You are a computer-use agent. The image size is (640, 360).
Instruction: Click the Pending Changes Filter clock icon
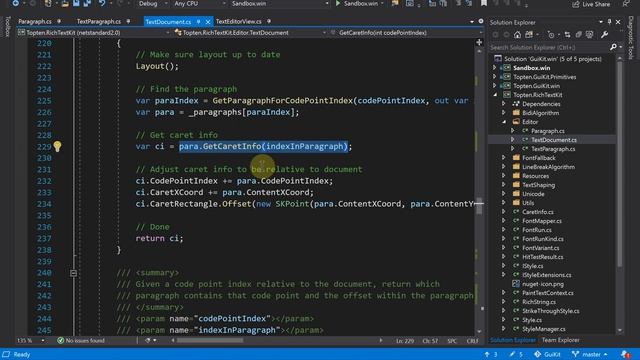point(551,35)
